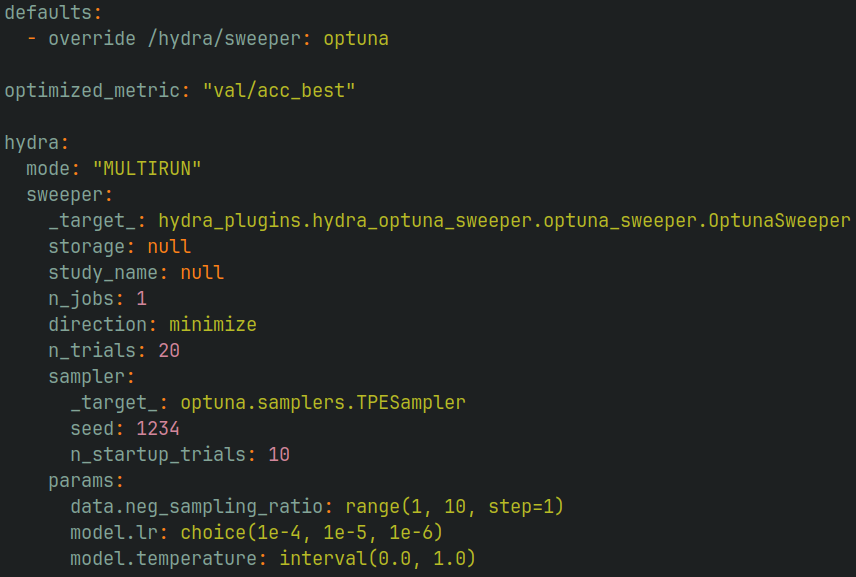
Task: Click the null value of storage
Action: 169,247
